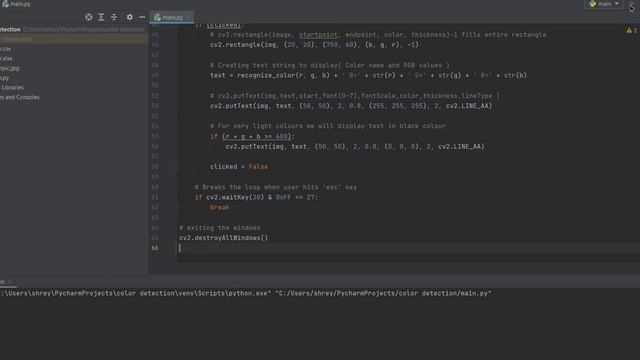Hide the Project tool window
The height and width of the screenshot is (360, 640).
point(142,17)
